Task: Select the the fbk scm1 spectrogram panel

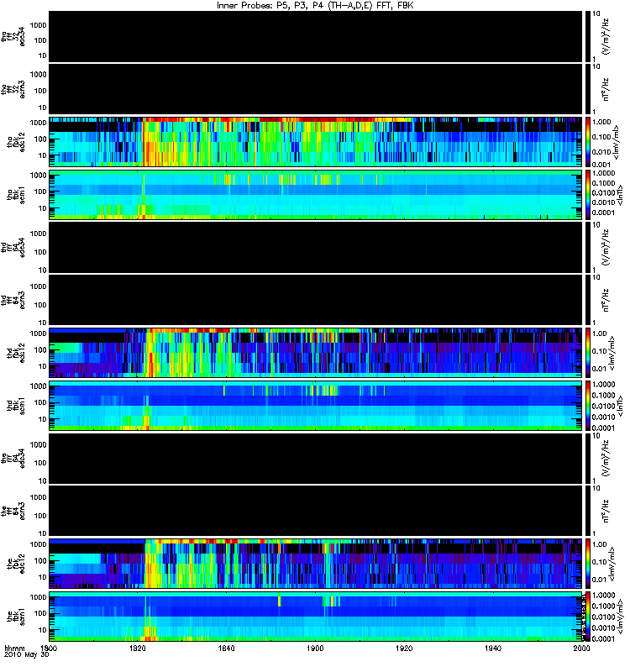Action: [x=316, y=617]
